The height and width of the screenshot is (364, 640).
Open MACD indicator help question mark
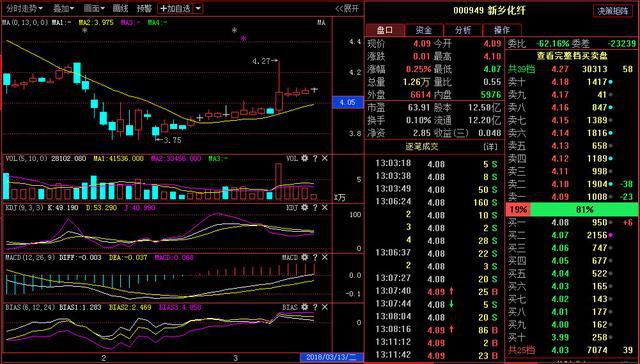tap(315, 257)
